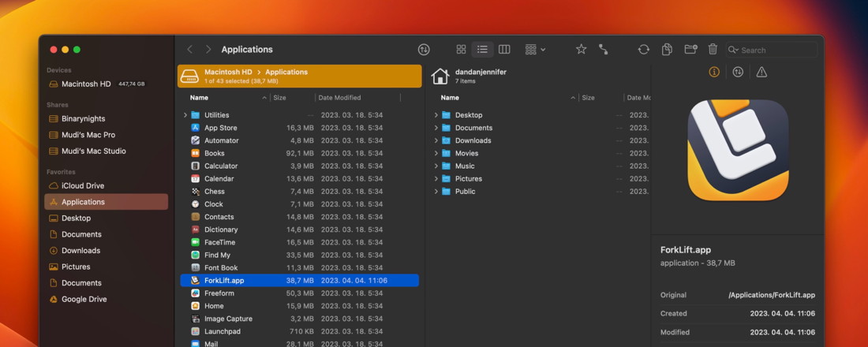Screen dimensions: 868x347
Task: Switch to icon grid view
Action: pos(461,50)
